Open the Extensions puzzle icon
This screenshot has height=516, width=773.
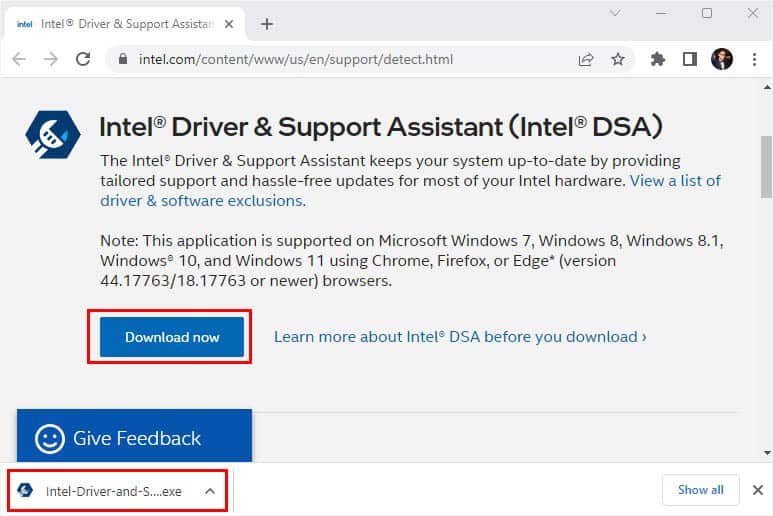point(658,60)
